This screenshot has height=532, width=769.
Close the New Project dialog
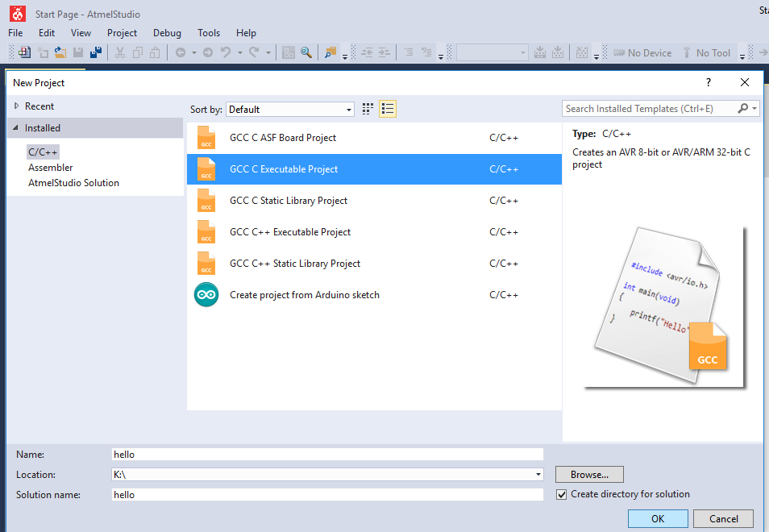click(x=745, y=82)
